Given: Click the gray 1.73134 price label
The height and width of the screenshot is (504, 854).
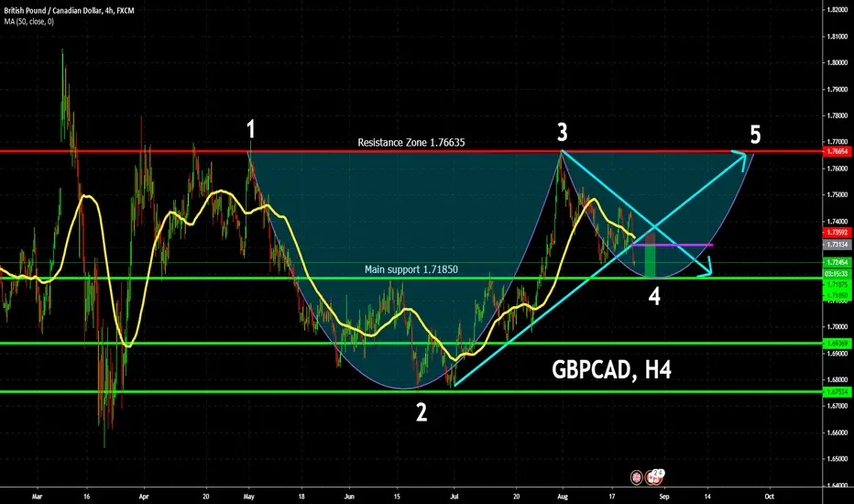Looking at the screenshot, I should click(838, 246).
